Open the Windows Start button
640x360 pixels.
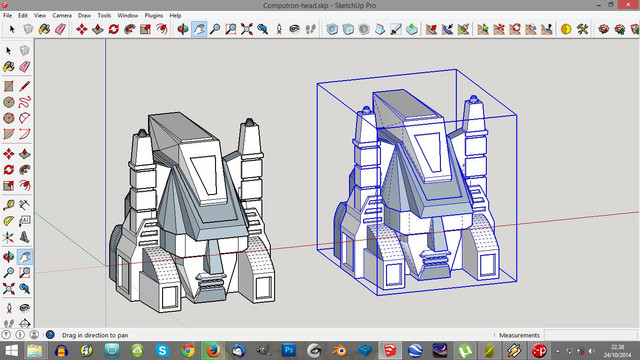(x=11, y=351)
